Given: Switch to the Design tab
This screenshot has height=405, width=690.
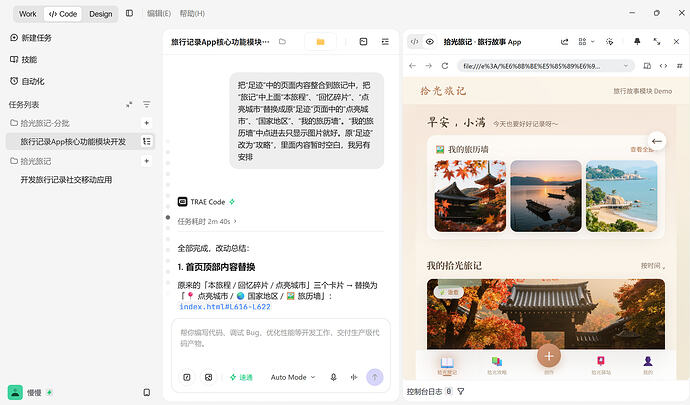Looking at the screenshot, I should pos(101,14).
